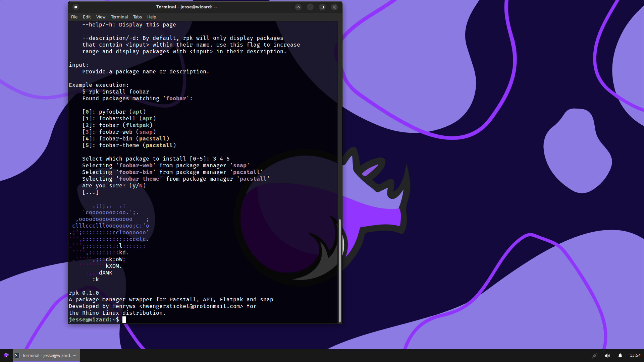Screen dimensions: 644x362
Task: Click the hwengerstickel@protonmail.com email text
Action: point(191,306)
